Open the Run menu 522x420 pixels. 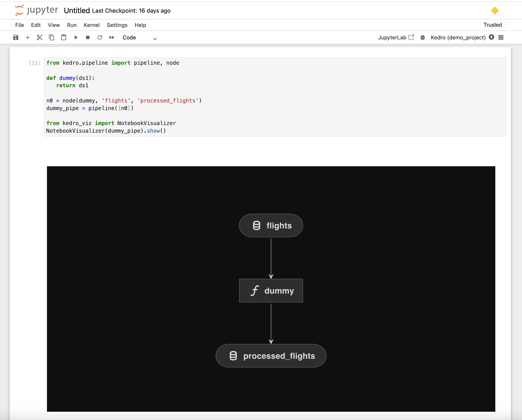(x=72, y=25)
